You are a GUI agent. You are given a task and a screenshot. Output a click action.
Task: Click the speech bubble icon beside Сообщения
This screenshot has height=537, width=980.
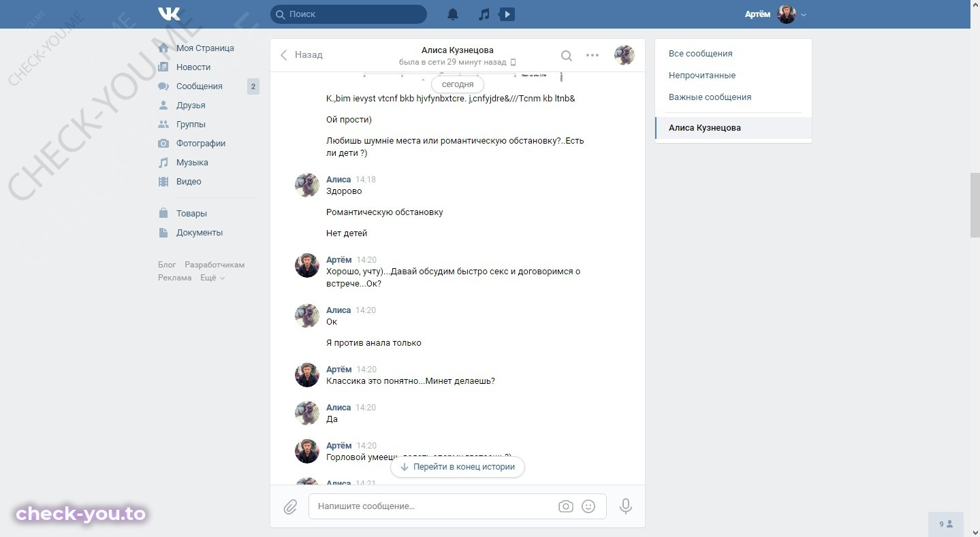163,86
